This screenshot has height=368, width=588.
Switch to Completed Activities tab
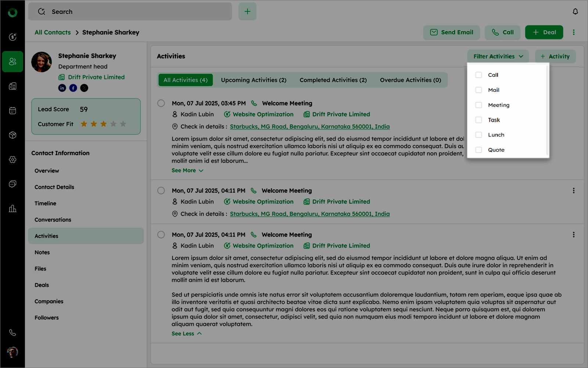coord(333,80)
